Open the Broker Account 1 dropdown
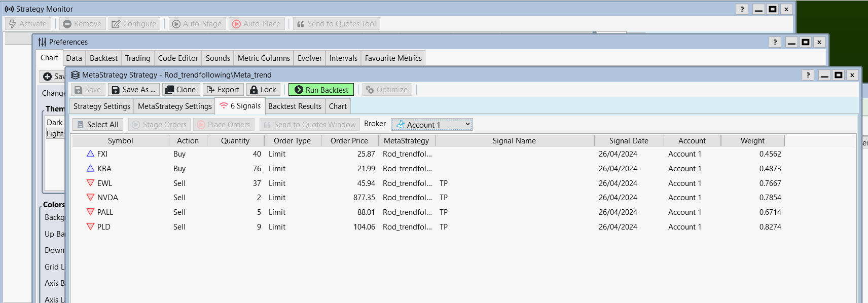 pos(431,125)
